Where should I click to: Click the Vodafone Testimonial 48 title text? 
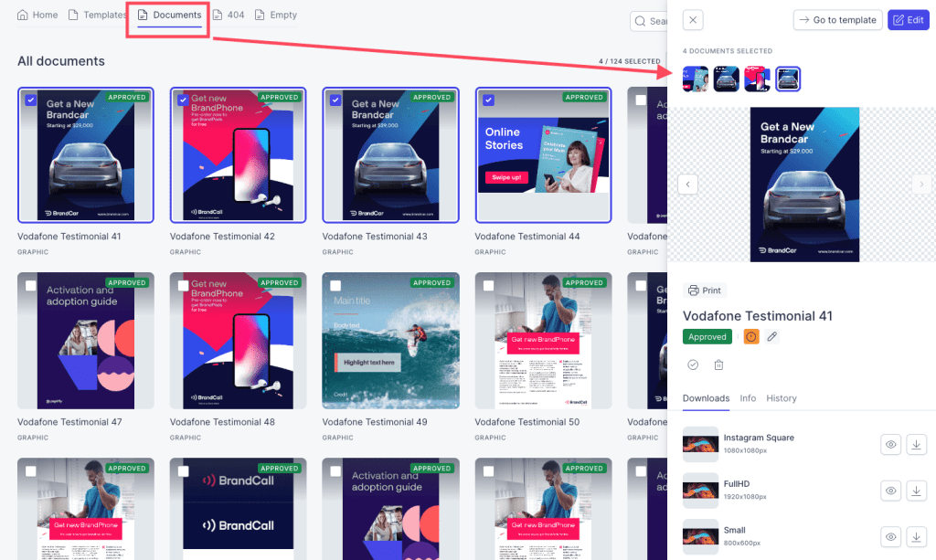(222, 422)
